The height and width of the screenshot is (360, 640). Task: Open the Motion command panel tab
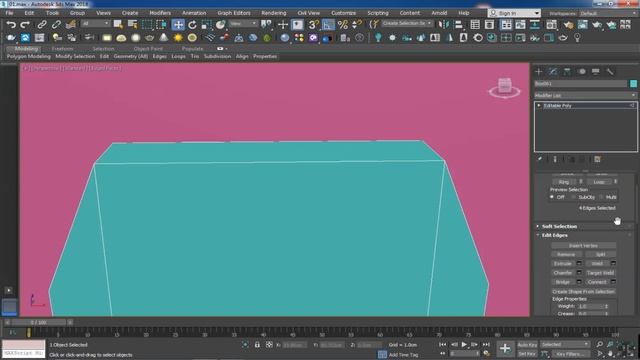[582, 71]
